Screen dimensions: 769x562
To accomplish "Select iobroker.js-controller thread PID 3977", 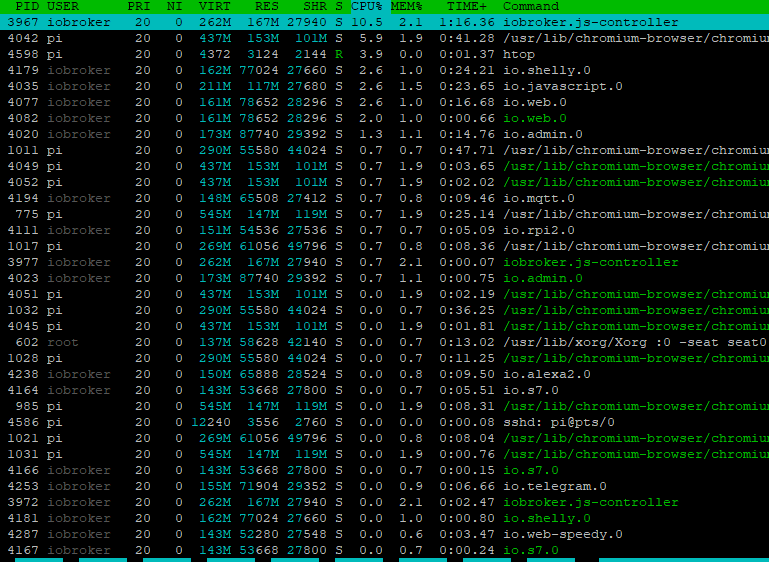I will (x=384, y=262).
